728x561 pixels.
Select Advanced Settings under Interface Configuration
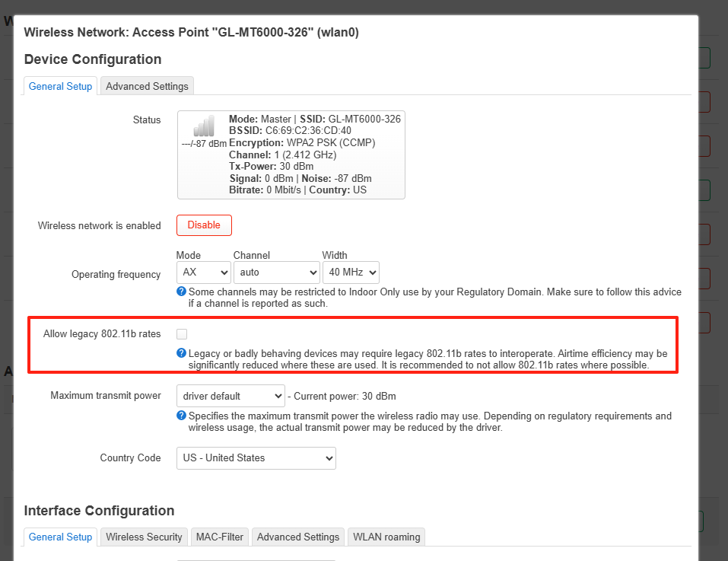297,537
